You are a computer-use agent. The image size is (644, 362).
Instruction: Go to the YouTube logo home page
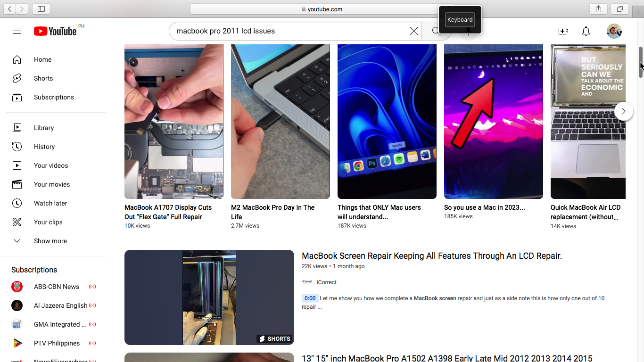point(55,31)
